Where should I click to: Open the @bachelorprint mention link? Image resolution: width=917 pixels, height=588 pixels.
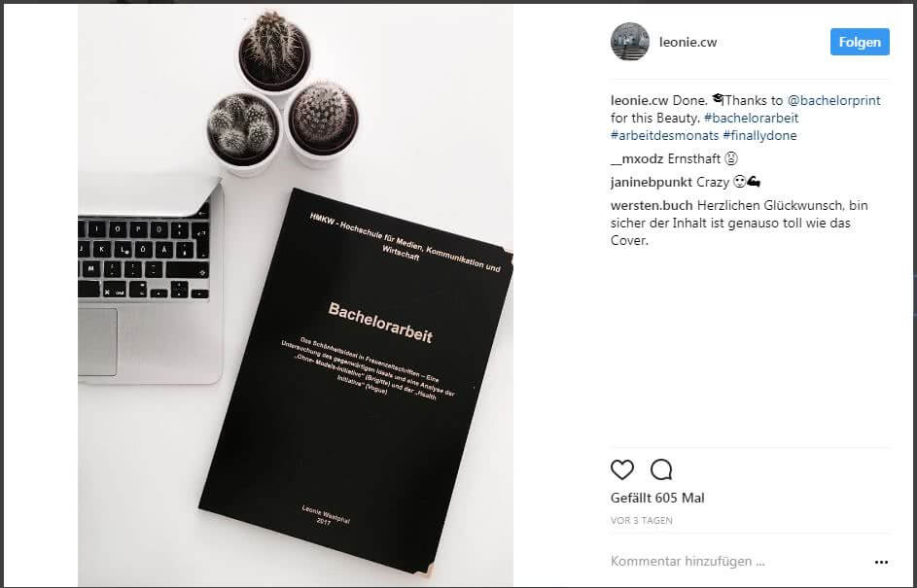834,100
